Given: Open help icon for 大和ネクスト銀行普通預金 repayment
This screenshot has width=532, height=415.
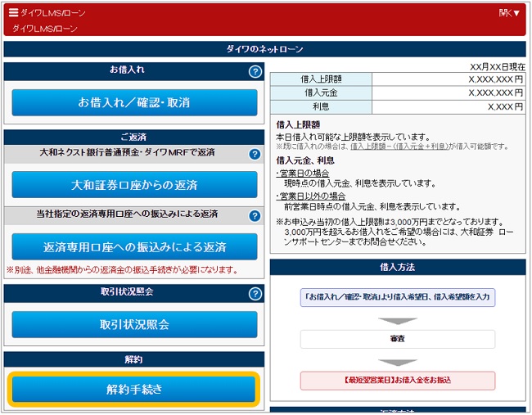Looking at the screenshot, I should pos(255,154).
